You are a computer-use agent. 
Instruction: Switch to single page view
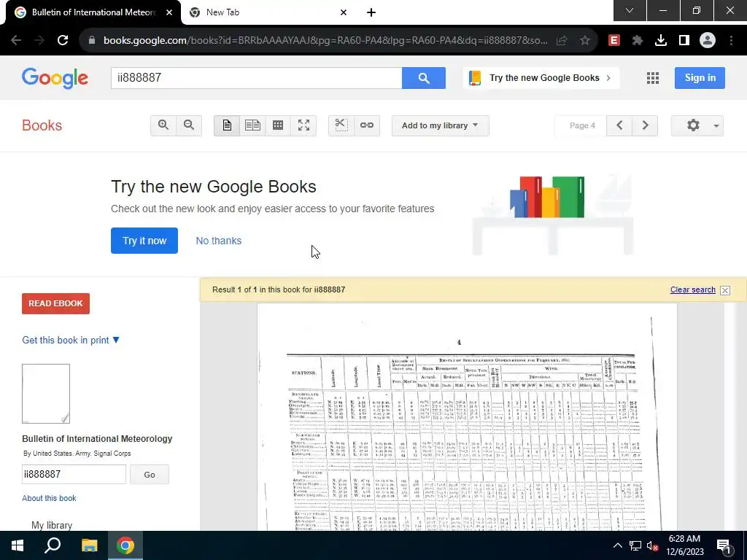227,125
